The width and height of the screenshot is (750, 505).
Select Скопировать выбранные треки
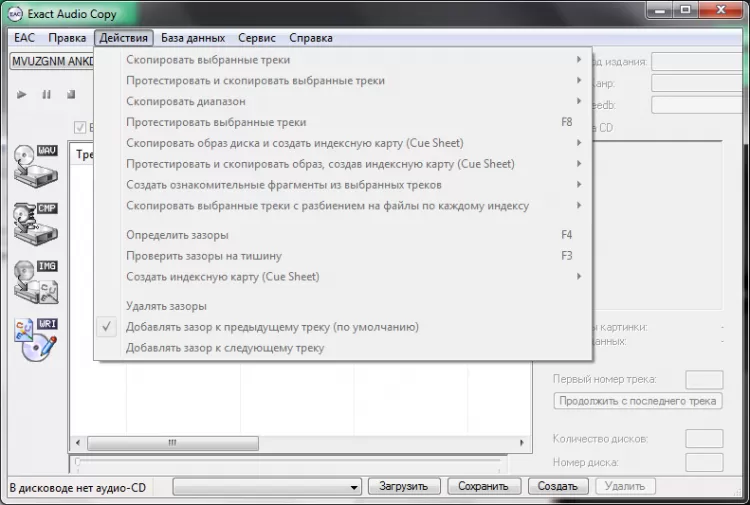click(x=343, y=60)
